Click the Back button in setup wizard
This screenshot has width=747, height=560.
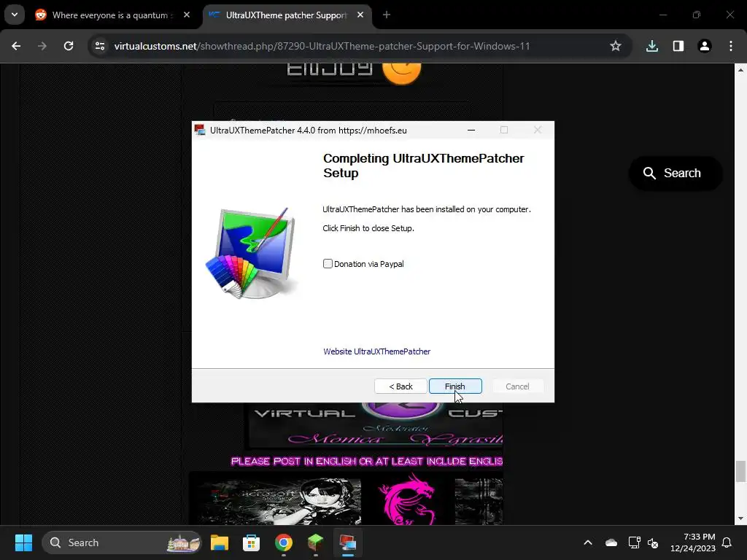[400, 386]
